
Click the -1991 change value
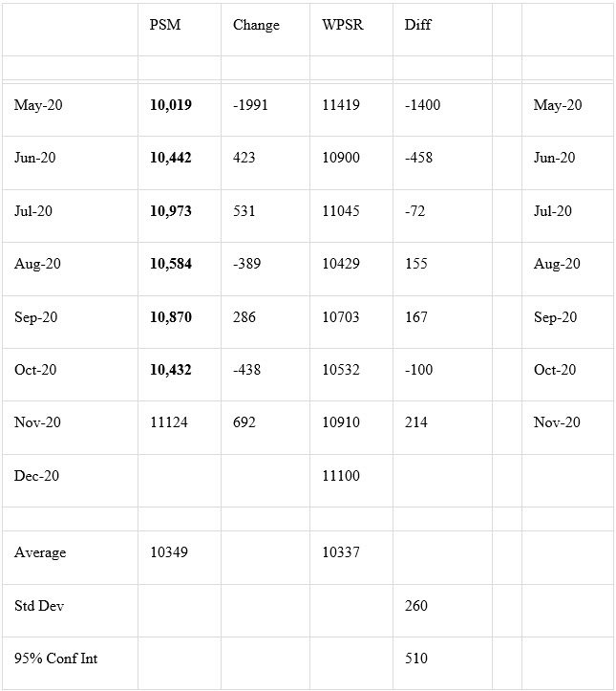click(250, 105)
